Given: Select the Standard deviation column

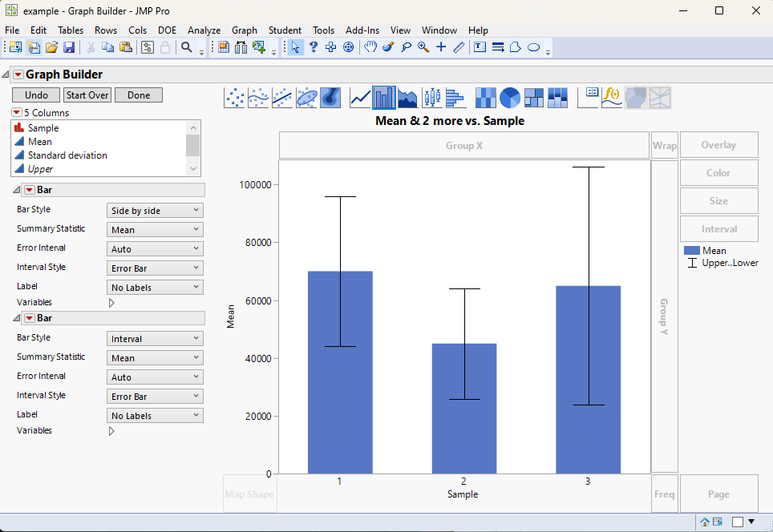Looking at the screenshot, I should click(x=67, y=155).
